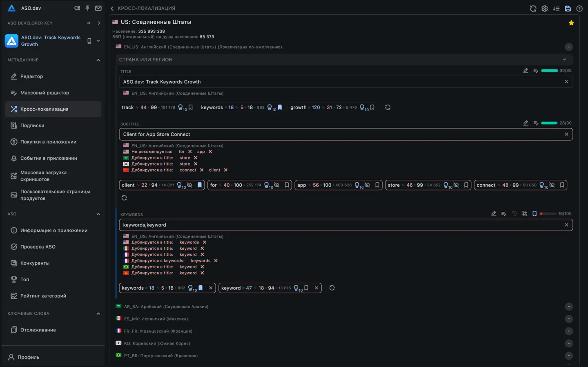Open 'Профиль' at the sidebar bottom
The image size is (588, 367).
point(28,357)
